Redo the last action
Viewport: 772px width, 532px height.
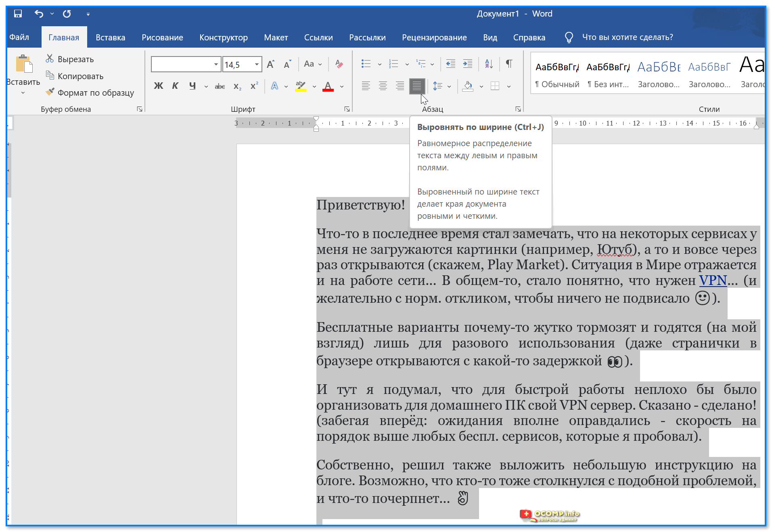pos(67,14)
